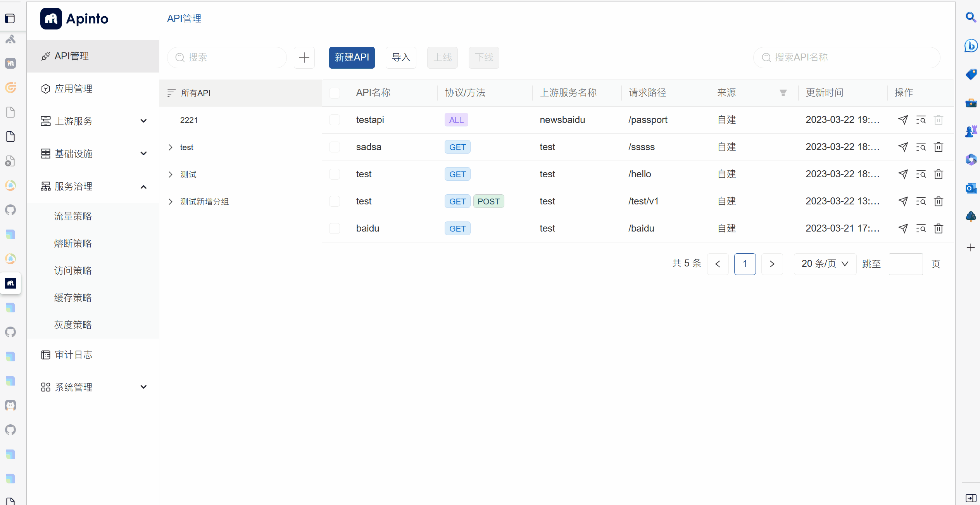This screenshot has height=505, width=980.
Task: Open the browser sidebar search magnifier icon
Action: [x=970, y=17]
